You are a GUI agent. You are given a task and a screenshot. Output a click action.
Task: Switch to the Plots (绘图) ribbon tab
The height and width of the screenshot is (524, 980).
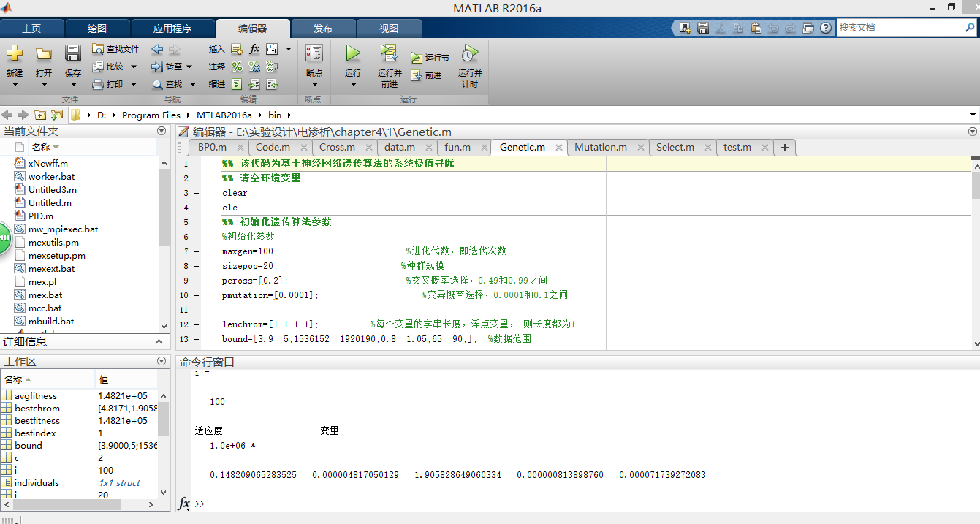(97, 29)
